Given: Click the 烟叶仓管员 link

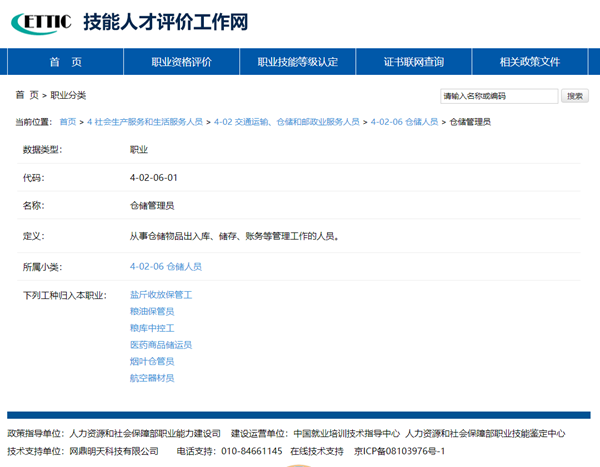Looking at the screenshot, I should coord(152,361).
